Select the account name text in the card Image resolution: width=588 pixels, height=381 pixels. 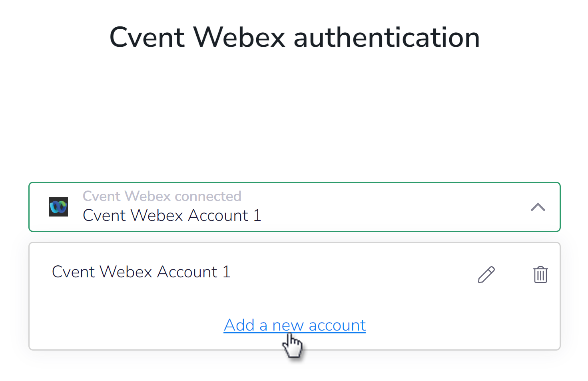[172, 215]
